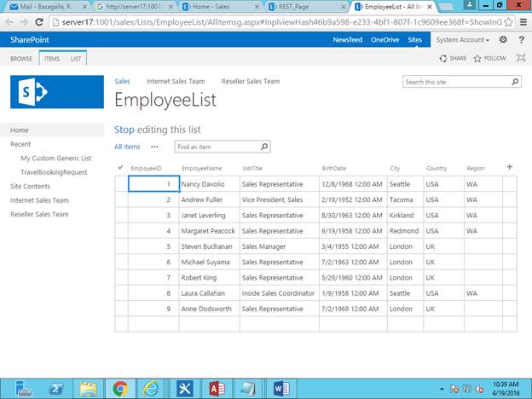Launch Internet Explorer from the taskbar

(151, 389)
